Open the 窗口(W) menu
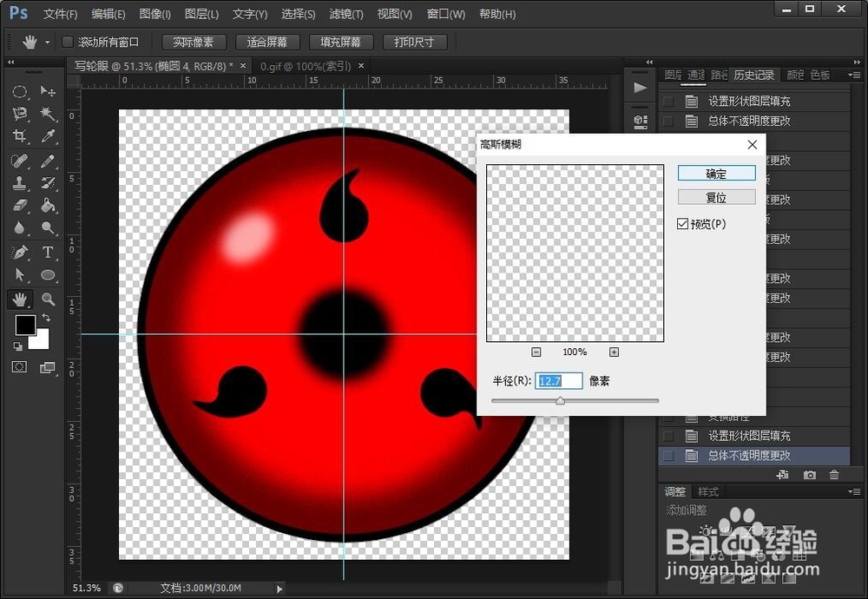The height and width of the screenshot is (599, 868). pos(445,14)
